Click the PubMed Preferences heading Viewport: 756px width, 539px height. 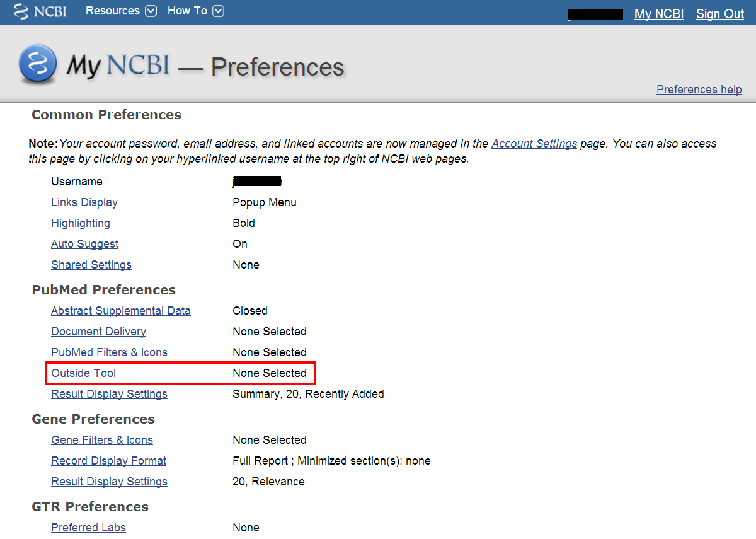(104, 290)
